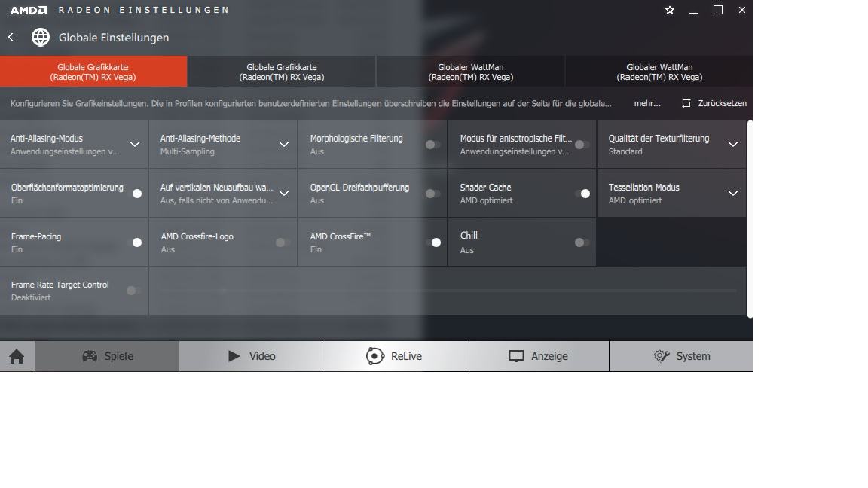The image size is (868, 488).
Task: Click 'Multi-Sampling' value text
Action: point(187,151)
